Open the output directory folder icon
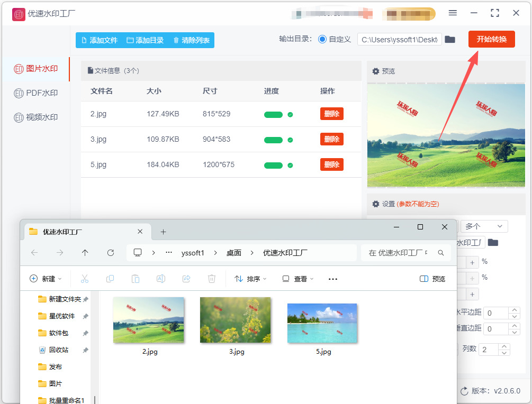The width and height of the screenshot is (532, 404). point(450,40)
